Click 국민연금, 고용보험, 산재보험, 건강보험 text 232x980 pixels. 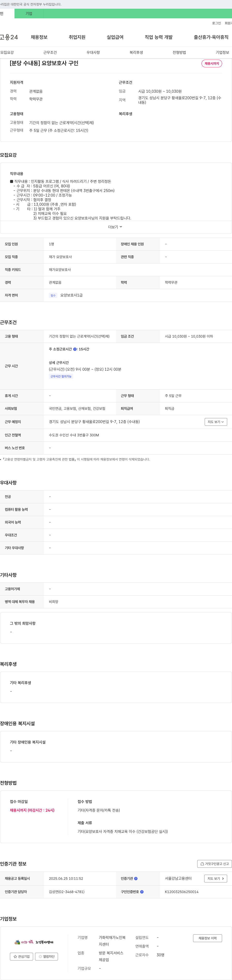pyautogui.click(x=77, y=409)
